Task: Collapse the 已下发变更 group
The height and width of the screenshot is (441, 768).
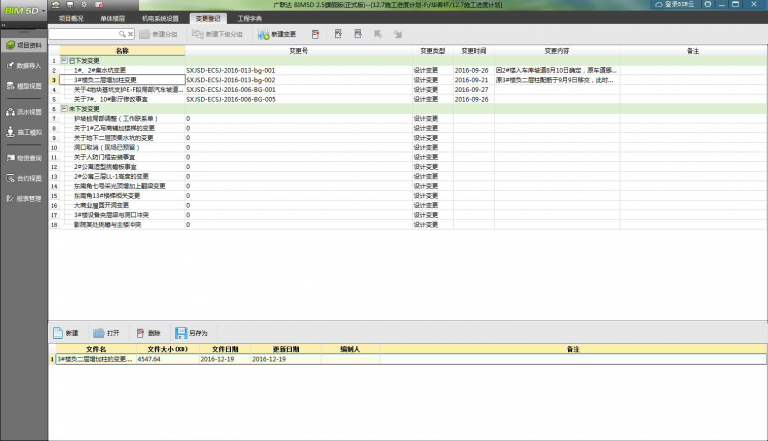Action: [x=64, y=61]
